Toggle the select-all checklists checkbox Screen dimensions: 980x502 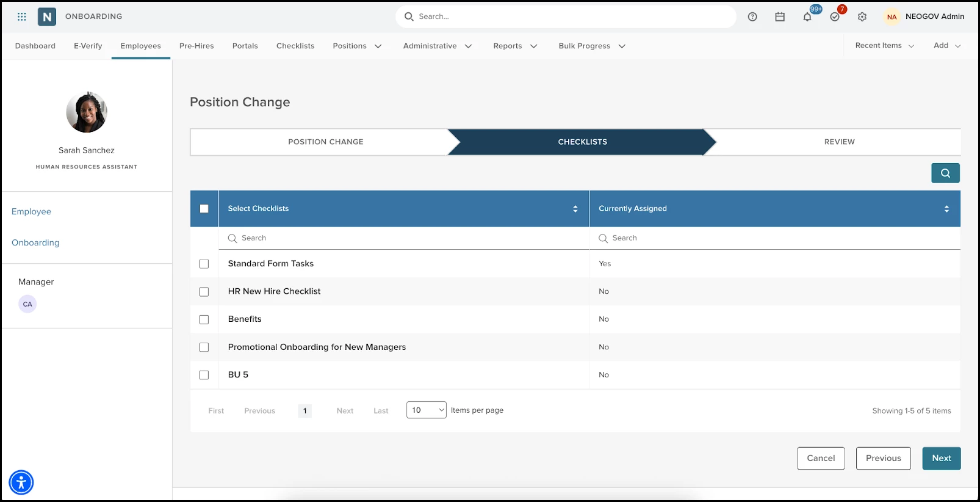pos(204,209)
